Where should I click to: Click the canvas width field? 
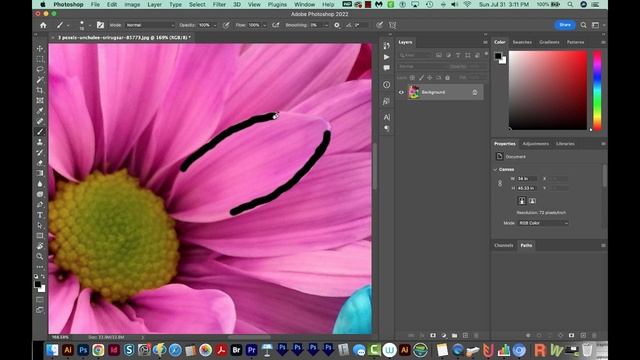(527, 179)
